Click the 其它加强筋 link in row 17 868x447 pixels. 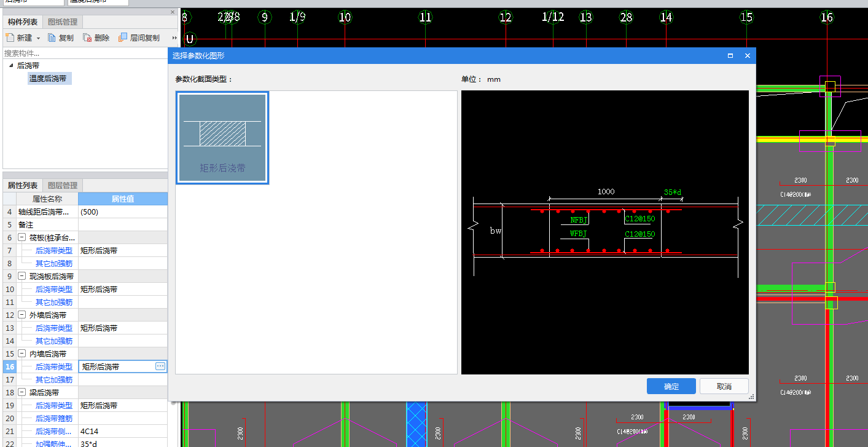[x=53, y=379]
